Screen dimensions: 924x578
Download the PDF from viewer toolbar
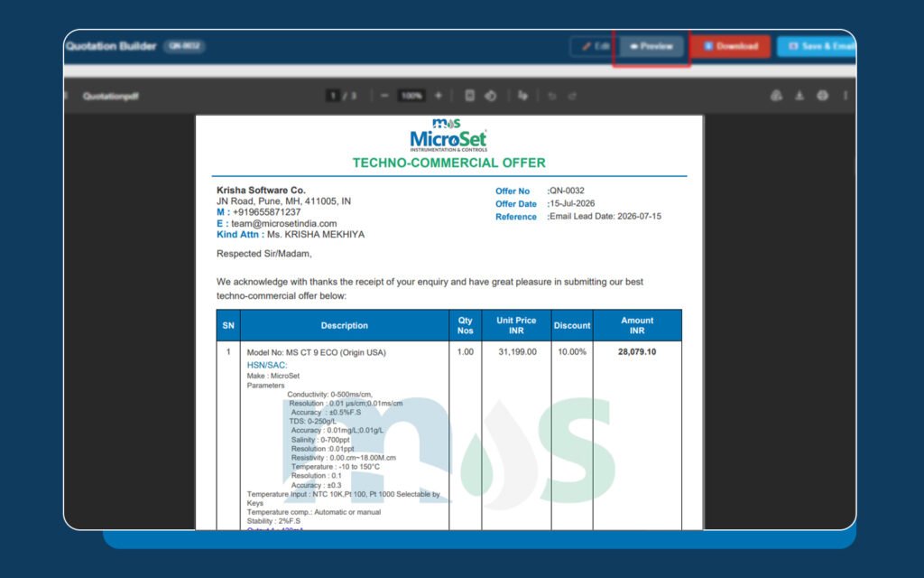point(799,96)
